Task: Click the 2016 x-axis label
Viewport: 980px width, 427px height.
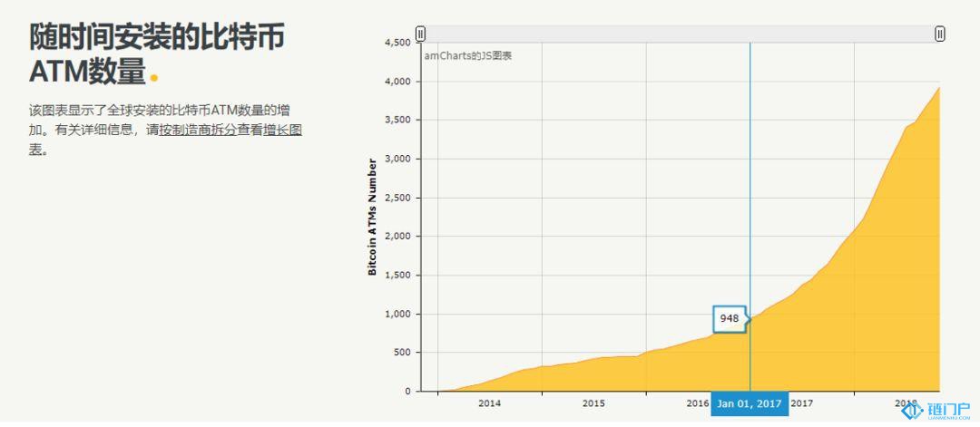Action: (x=697, y=403)
